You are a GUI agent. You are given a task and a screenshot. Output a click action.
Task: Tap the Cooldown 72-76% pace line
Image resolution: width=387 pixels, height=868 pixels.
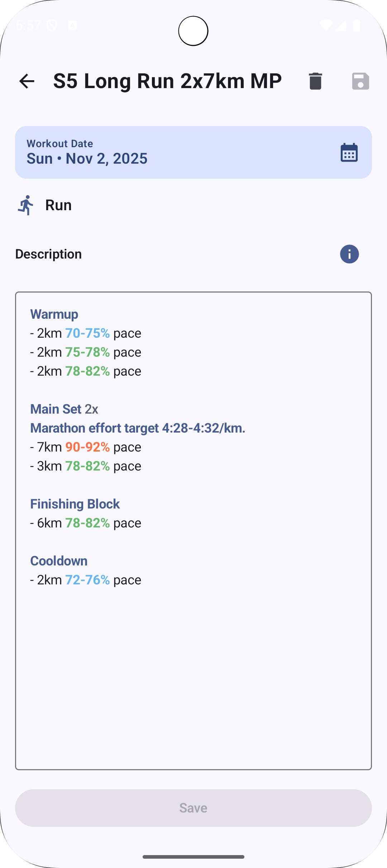coord(86,580)
